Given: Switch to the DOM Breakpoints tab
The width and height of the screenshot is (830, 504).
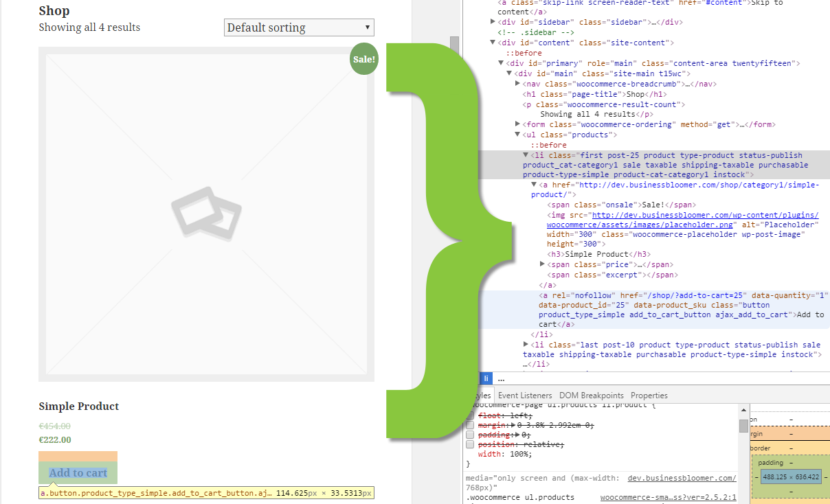Looking at the screenshot, I should (x=592, y=396).
